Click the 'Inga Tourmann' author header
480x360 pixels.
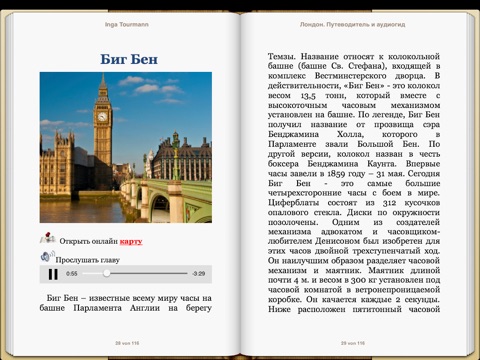tap(127, 24)
